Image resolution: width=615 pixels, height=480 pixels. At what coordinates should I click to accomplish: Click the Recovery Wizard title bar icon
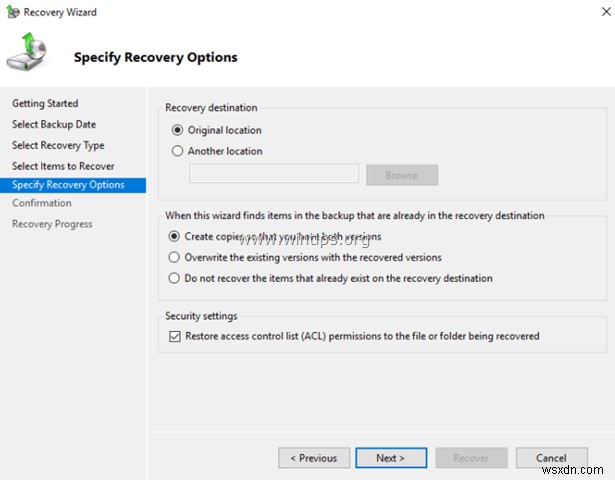coord(13,12)
